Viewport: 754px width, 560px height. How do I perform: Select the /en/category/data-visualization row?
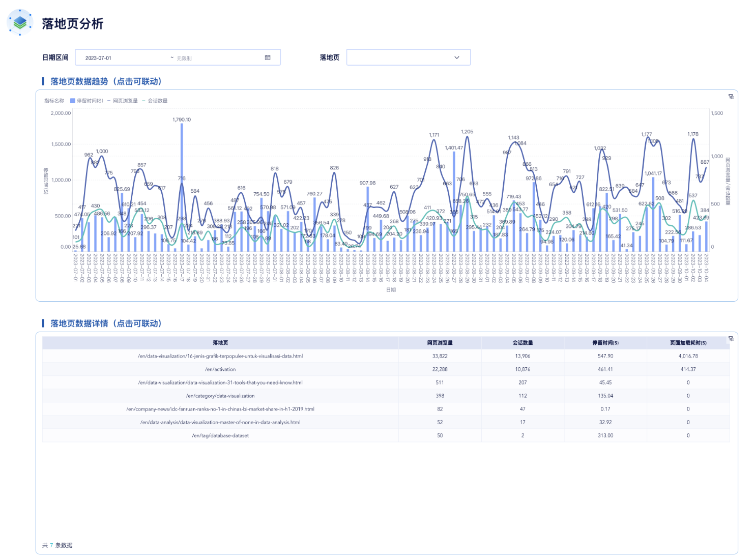click(220, 396)
